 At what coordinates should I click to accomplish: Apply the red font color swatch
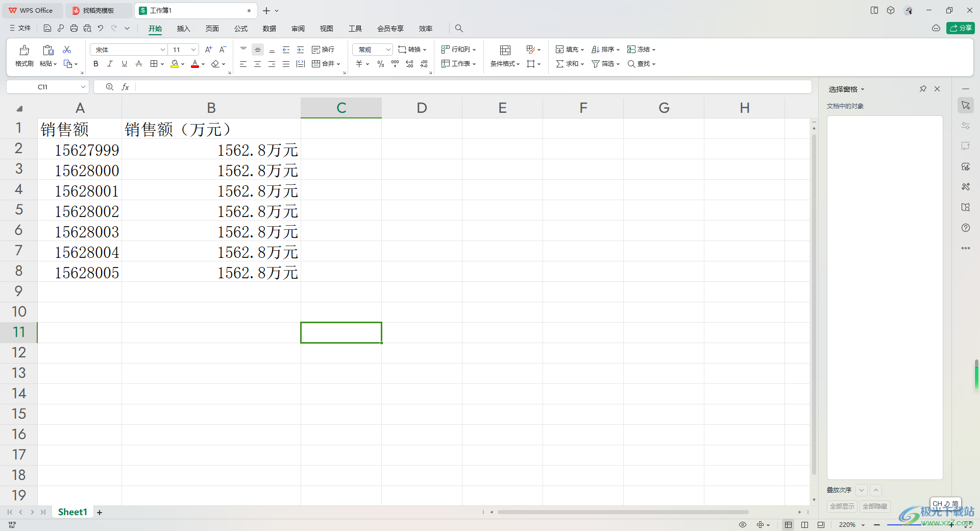pyautogui.click(x=195, y=64)
